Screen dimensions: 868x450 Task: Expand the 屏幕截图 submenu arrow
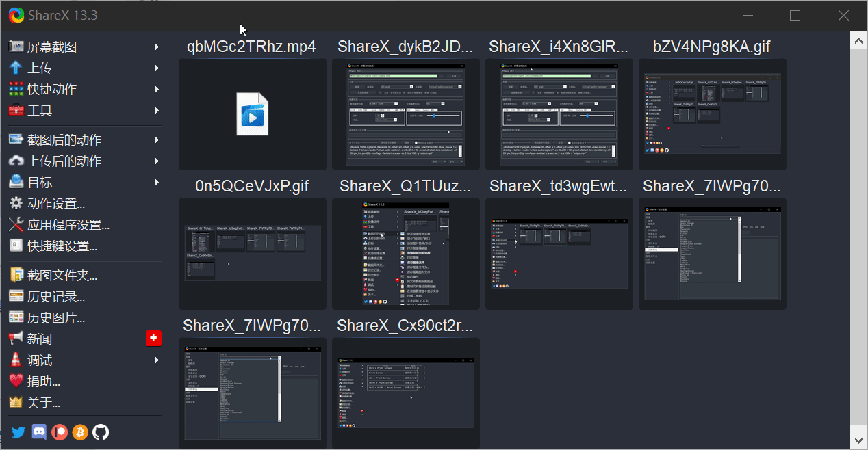coord(157,47)
